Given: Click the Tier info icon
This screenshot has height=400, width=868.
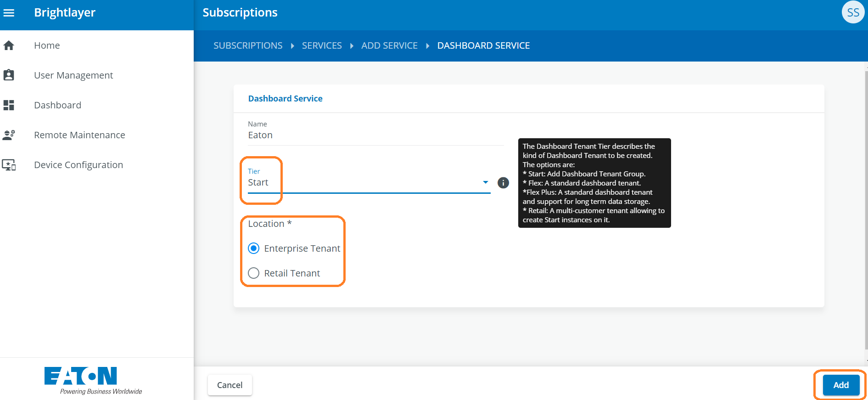Looking at the screenshot, I should pos(503,183).
